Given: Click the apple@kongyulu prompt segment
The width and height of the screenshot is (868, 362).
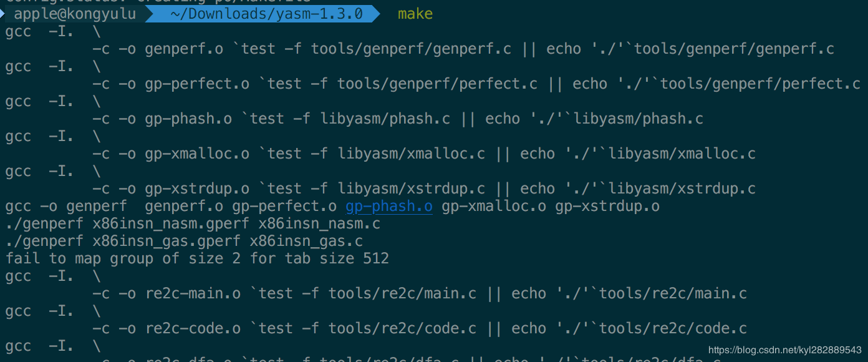Looking at the screenshot, I should [x=75, y=13].
